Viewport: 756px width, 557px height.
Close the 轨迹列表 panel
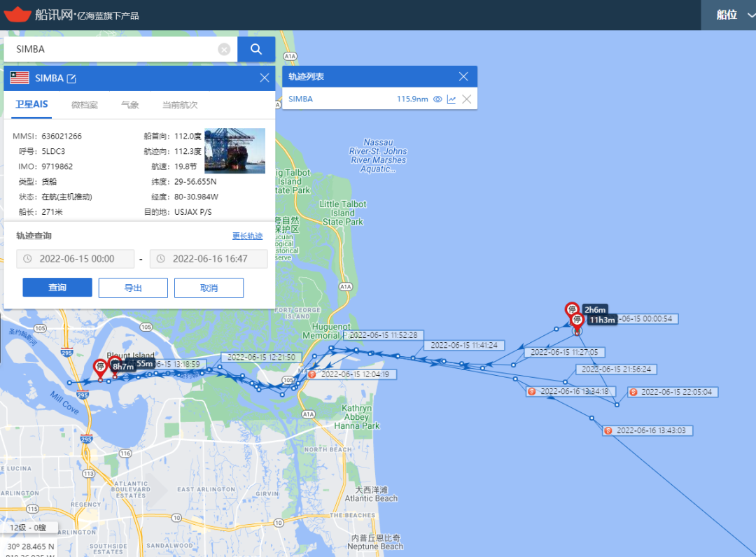(463, 76)
